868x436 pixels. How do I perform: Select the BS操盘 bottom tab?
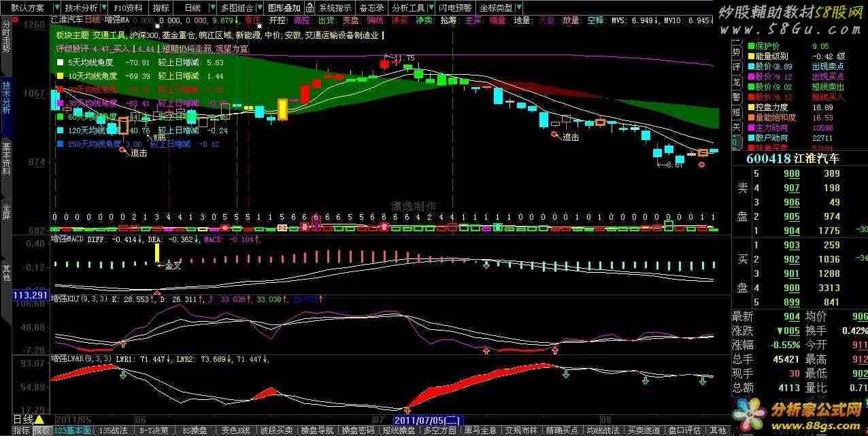click(195, 431)
